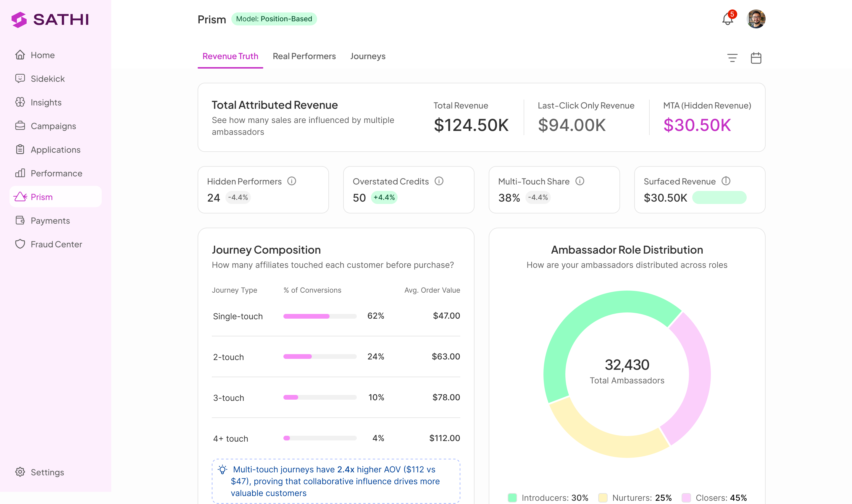This screenshot has width=852, height=504.
Task: Click the 2-touch conversion bar
Action: [320, 356]
